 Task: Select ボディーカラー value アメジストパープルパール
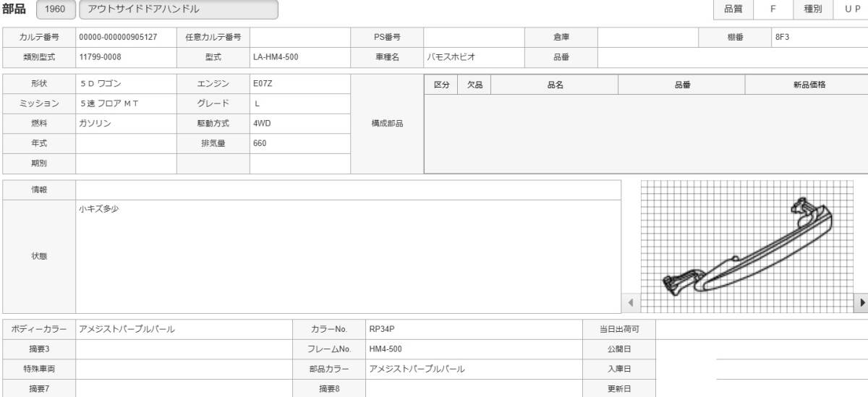127,329
